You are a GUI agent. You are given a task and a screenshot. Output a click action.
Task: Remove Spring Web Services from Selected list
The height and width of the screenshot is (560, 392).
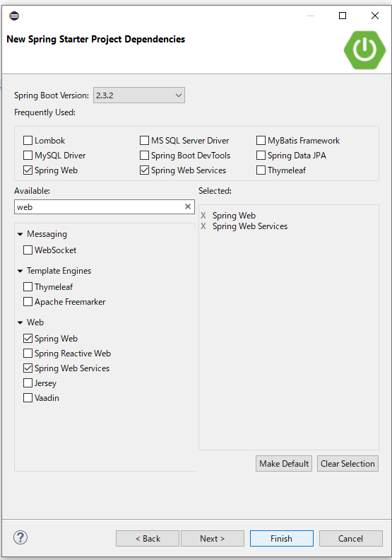point(203,226)
